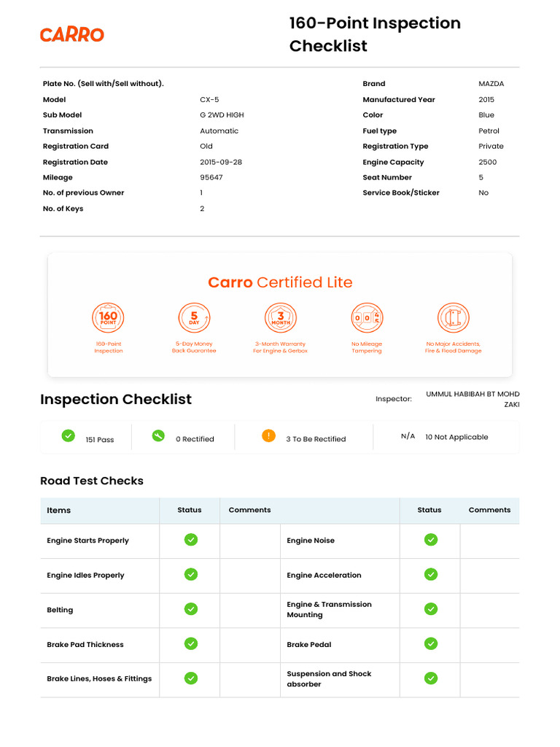Click the No Mileage Tampering odometer icon

(367, 318)
